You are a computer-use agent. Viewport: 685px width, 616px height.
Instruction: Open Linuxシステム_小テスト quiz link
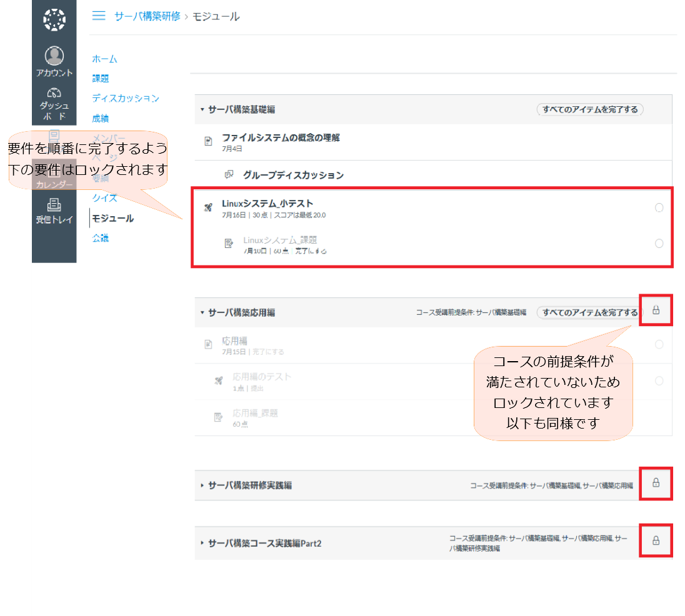(267, 204)
